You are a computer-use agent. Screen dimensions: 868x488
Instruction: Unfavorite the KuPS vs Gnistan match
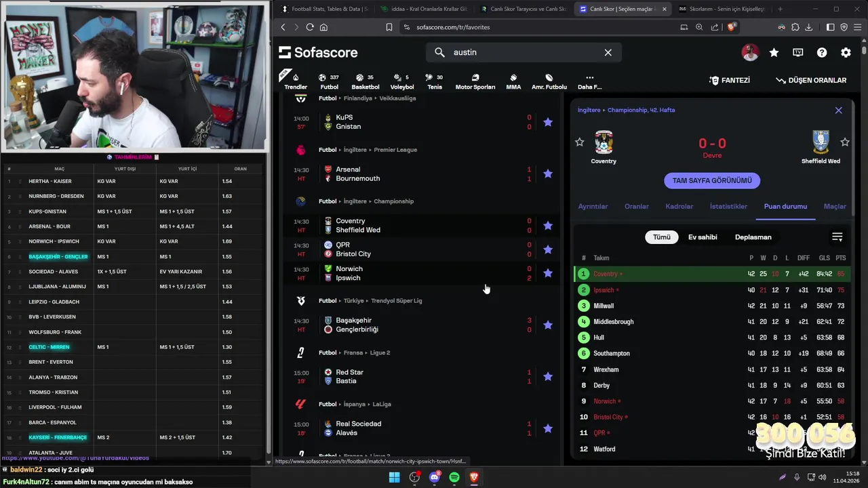(548, 122)
